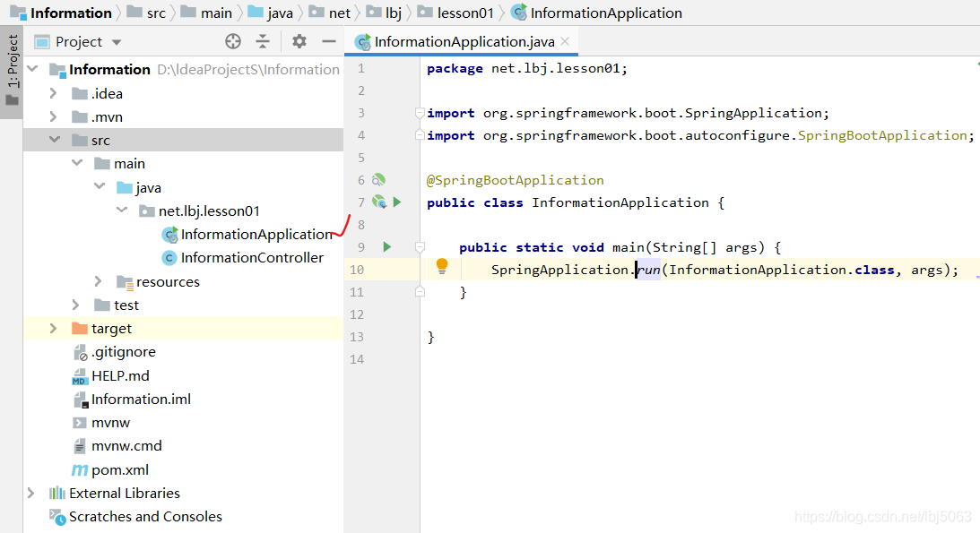Expand the target folder
This screenshot has width=980, height=533.
53,328
